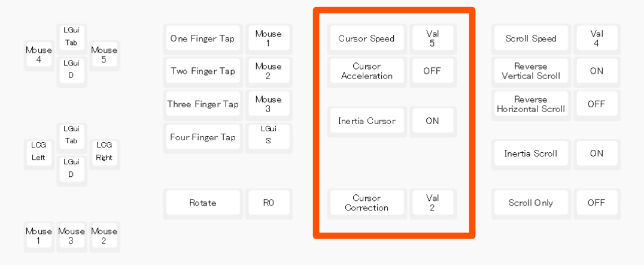
Task: Toggle Reverse Horizontal Scroll OFF value
Action: pos(596,104)
